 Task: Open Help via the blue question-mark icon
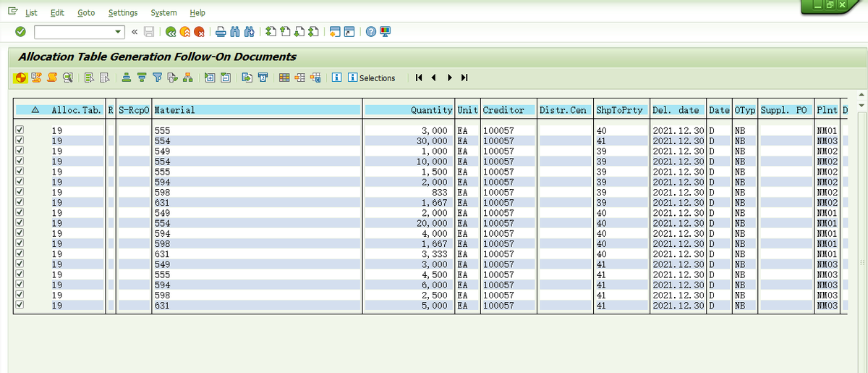click(370, 32)
